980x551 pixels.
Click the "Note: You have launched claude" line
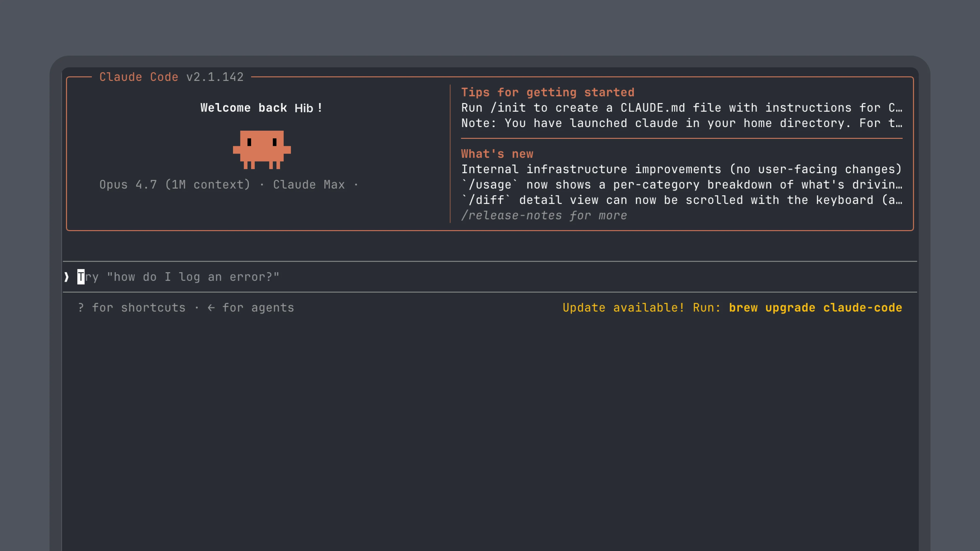tap(682, 123)
